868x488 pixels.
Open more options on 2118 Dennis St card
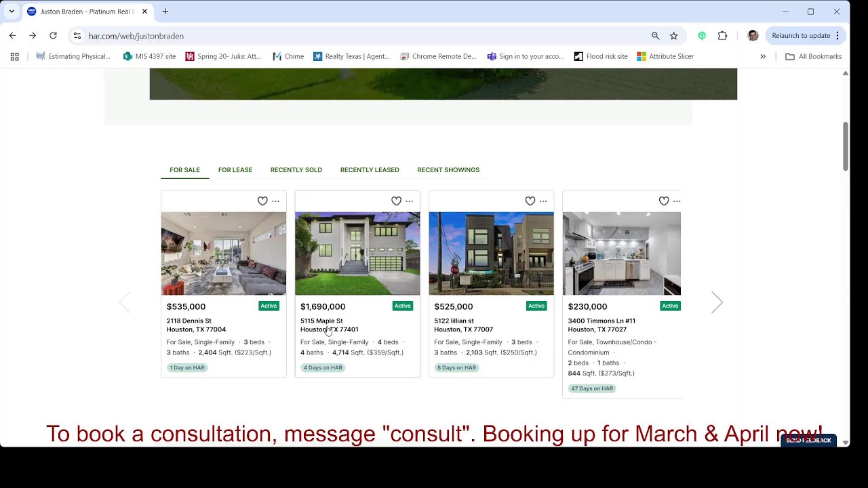275,201
